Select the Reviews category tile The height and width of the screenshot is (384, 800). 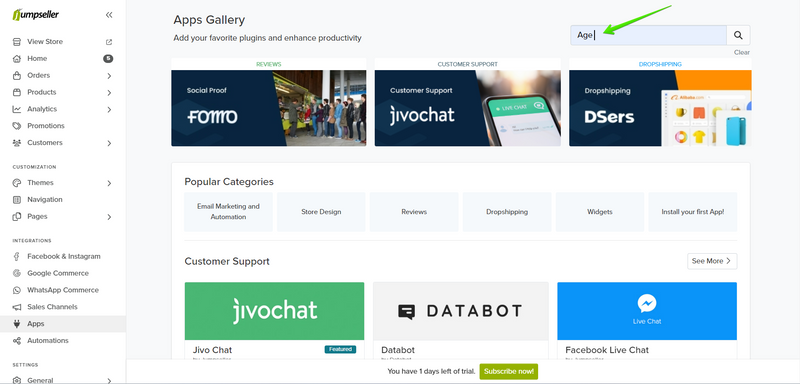click(414, 212)
